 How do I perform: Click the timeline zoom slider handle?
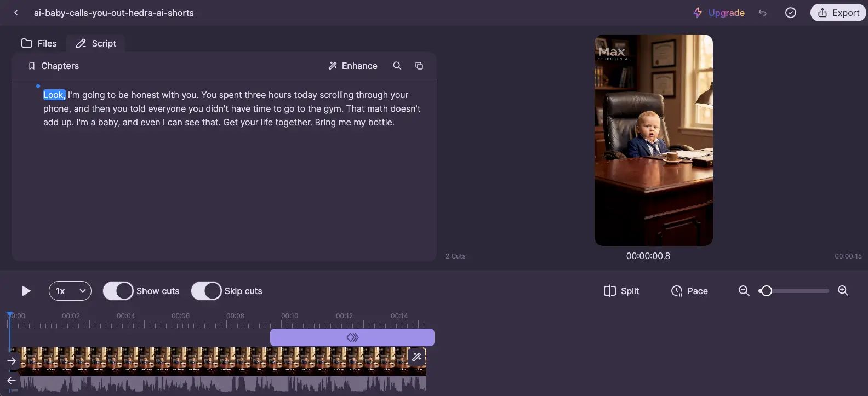pyautogui.click(x=766, y=291)
